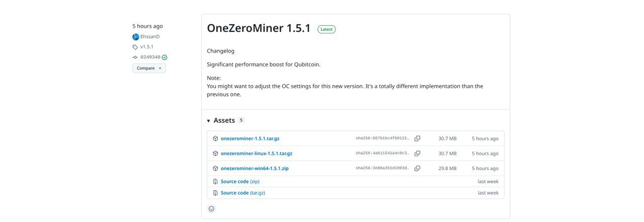Download onezerominer-linux-1.5.1.tar.gz
This screenshot has height=222, width=644.
click(x=256, y=154)
